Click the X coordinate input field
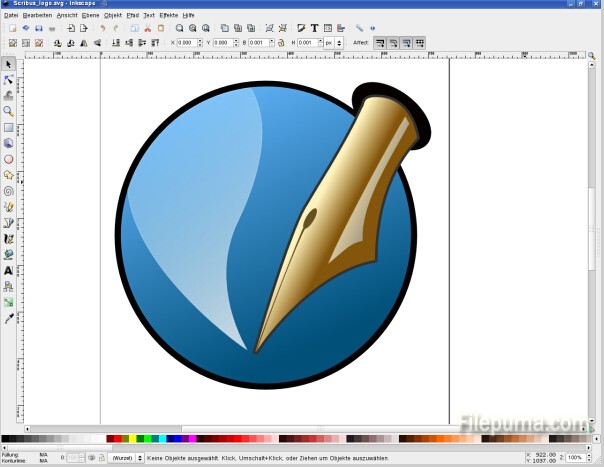604x467 pixels. coord(189,43)
